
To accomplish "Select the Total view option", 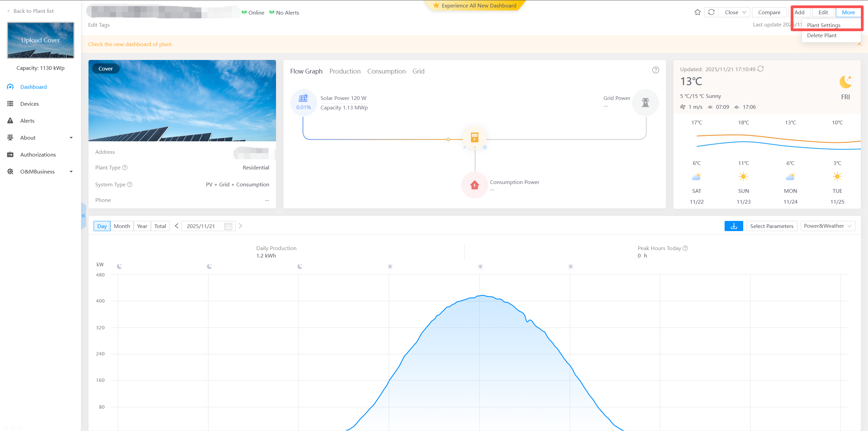I will (x=160, y=226).
